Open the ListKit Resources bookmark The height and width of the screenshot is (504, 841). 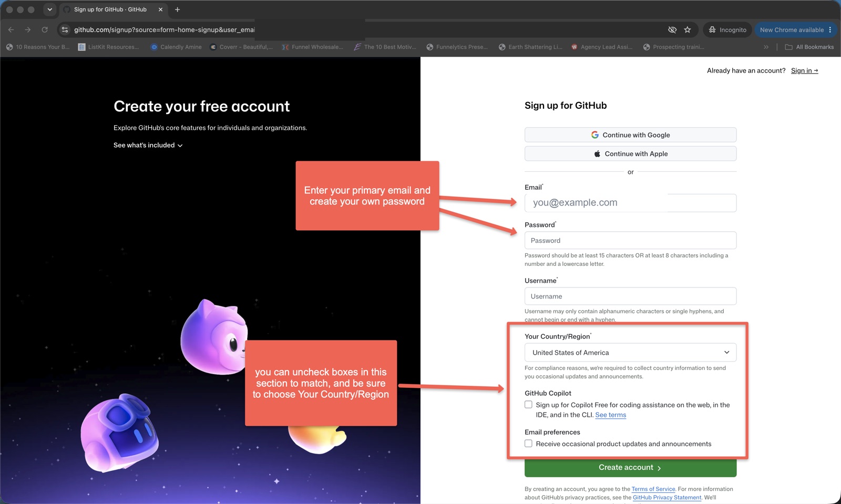tap(108, 47)
